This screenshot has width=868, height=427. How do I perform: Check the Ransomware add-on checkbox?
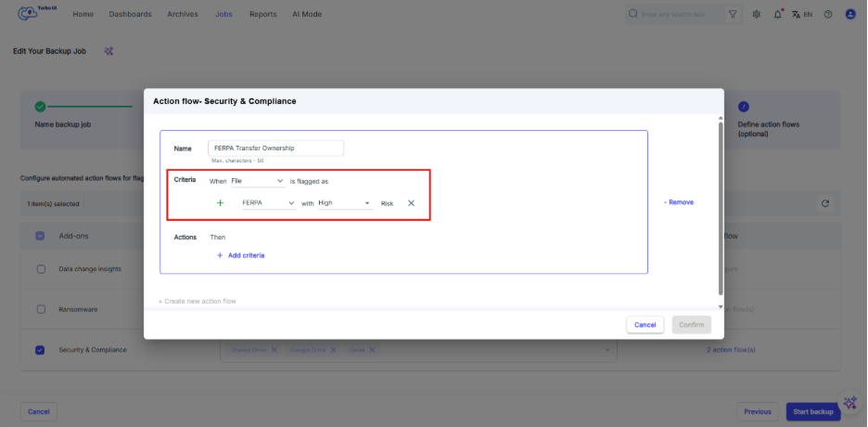pos(41,309)
